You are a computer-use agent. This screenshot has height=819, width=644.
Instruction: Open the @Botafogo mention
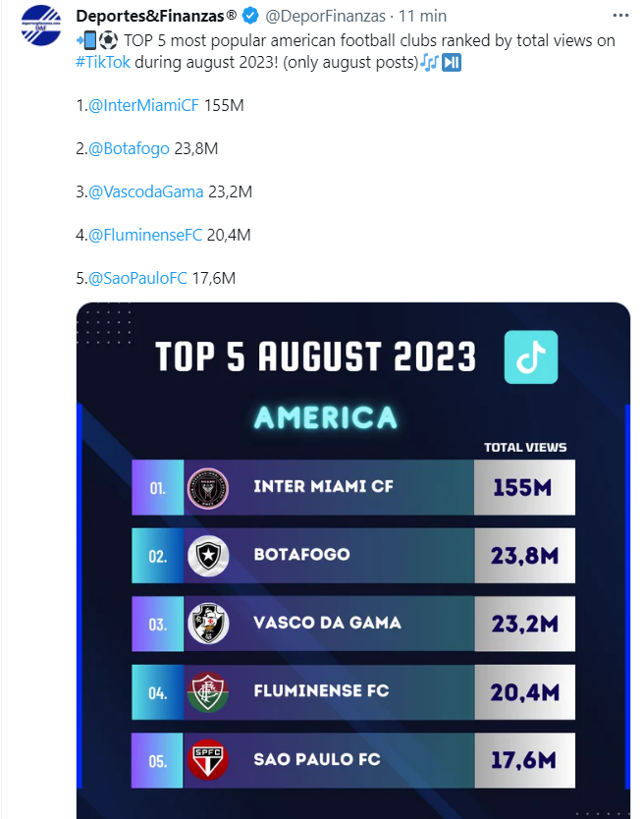(129, 149)
